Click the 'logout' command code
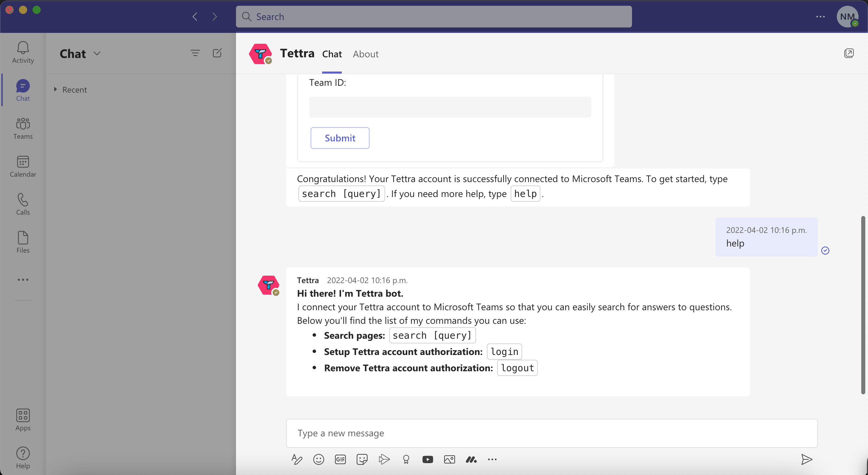868x475 pixels. pyautogui.click(x=517, y=368)
